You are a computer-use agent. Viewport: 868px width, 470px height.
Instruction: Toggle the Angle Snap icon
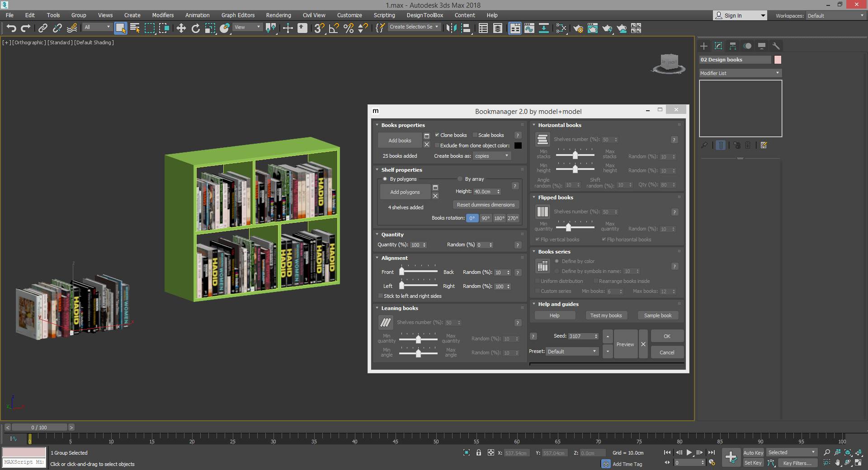tap(334, 28)
